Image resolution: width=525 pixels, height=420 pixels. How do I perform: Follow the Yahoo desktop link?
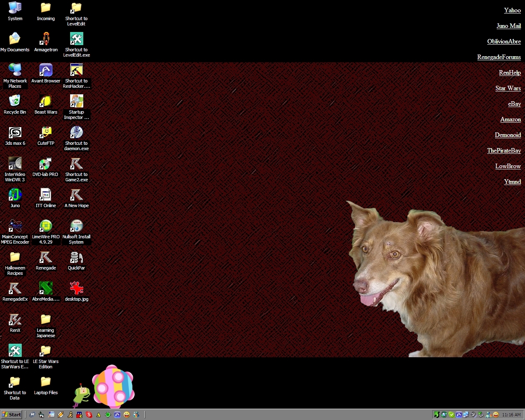click(x=512, y=10)
